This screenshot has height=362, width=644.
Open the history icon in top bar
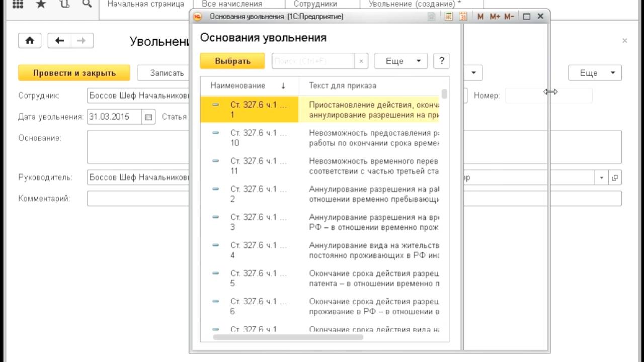[x=64, y=4]
